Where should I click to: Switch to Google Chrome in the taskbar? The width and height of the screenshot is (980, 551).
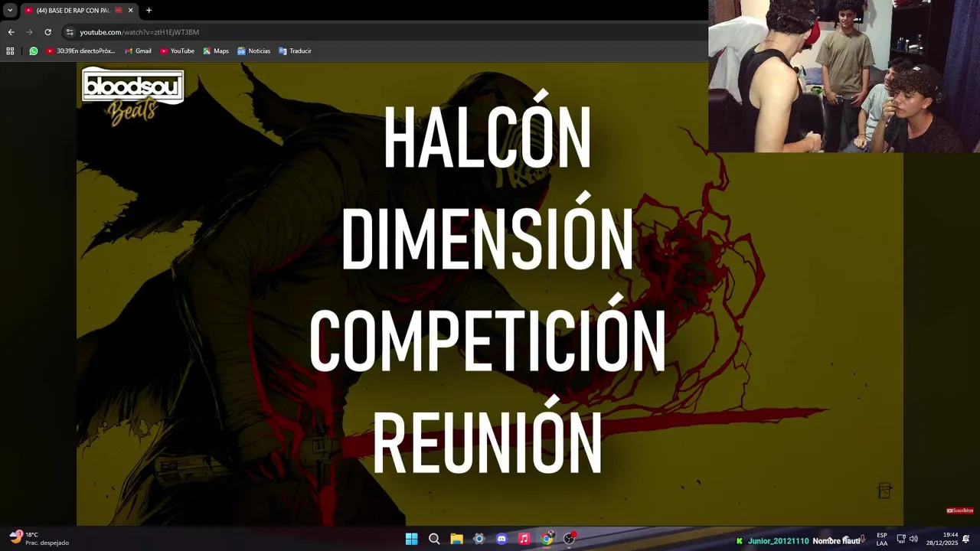pos(547,539)
